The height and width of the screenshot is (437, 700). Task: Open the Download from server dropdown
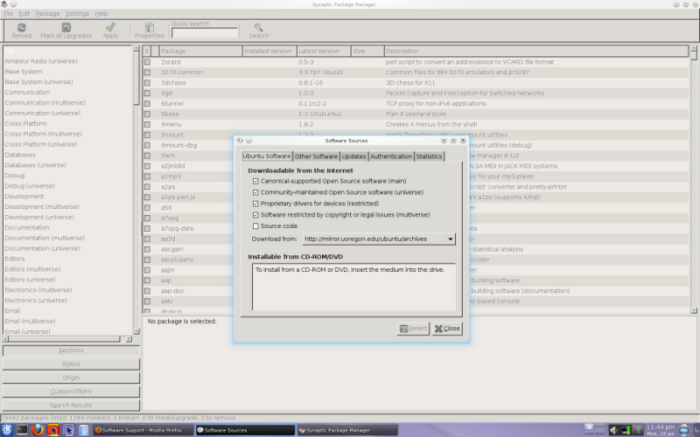coord(379,239)
